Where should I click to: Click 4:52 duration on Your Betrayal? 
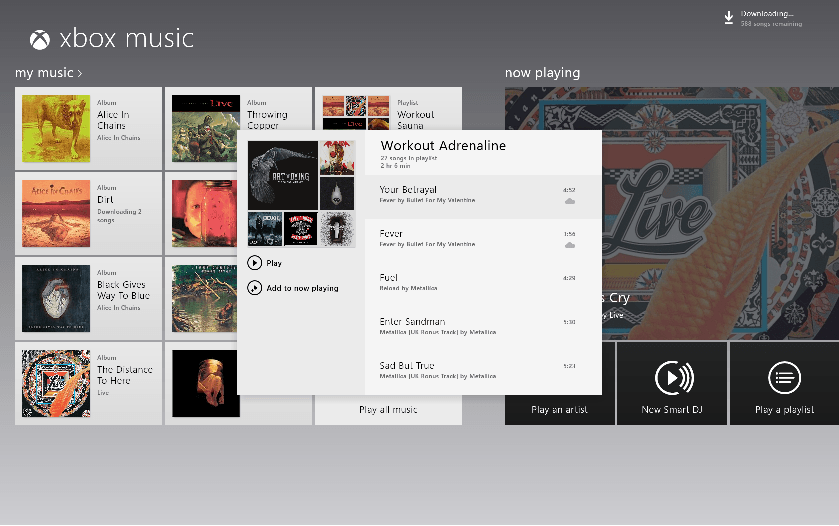(x=569, y=190)
